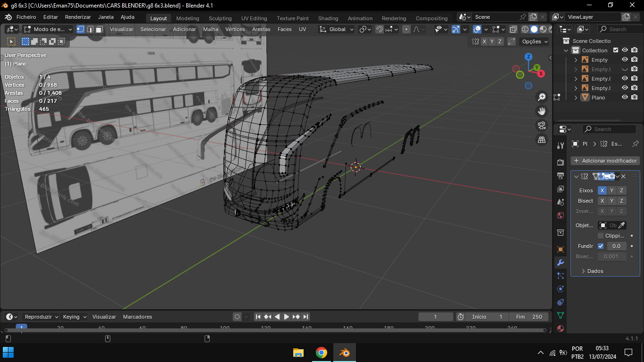
Task: Open Physics properties tab
Action: [x=561, y=289]
